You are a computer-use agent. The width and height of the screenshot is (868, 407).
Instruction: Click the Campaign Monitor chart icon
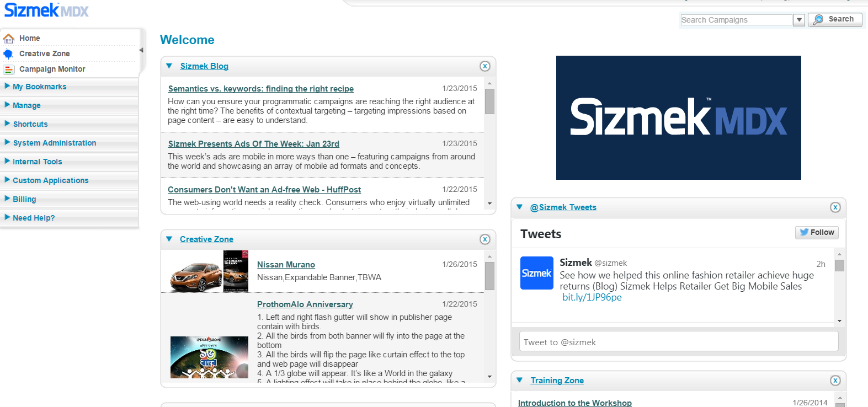click(8, 69)
